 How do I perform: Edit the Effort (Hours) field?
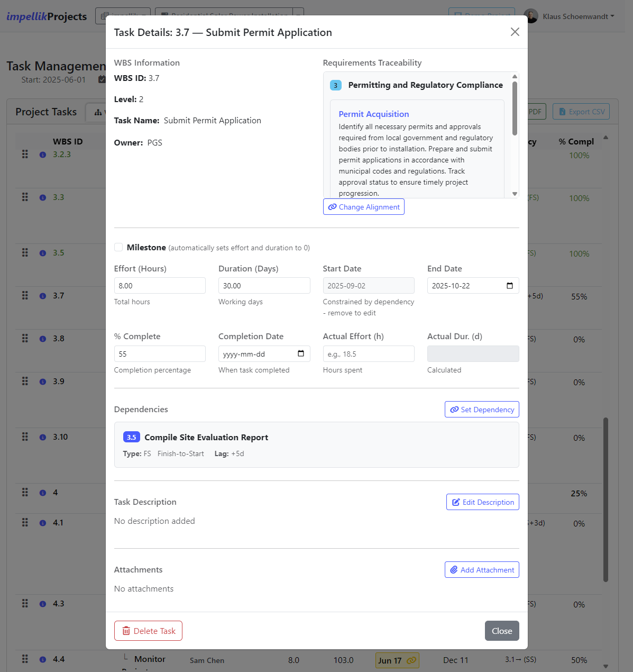pyautogui.click(x=160, y=286)
